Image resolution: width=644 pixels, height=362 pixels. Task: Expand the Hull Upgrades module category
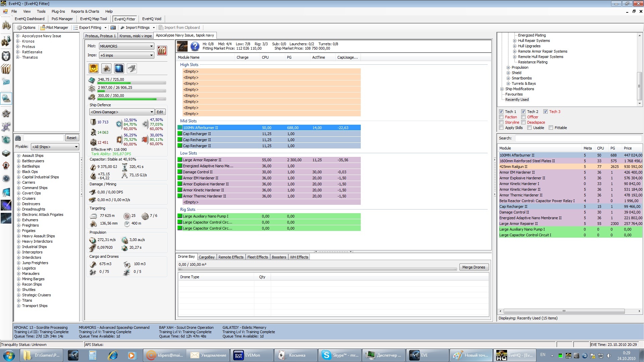pos(515,46)
